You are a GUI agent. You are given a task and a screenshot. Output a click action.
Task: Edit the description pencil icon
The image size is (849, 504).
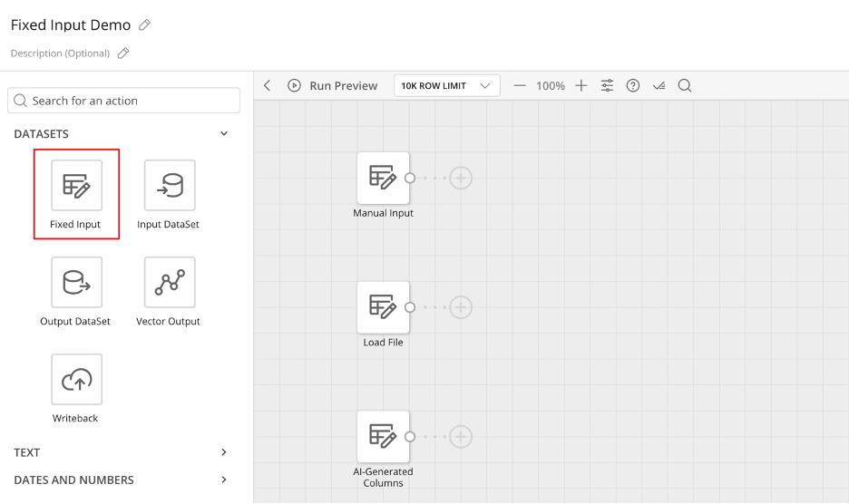pos(123,53)
